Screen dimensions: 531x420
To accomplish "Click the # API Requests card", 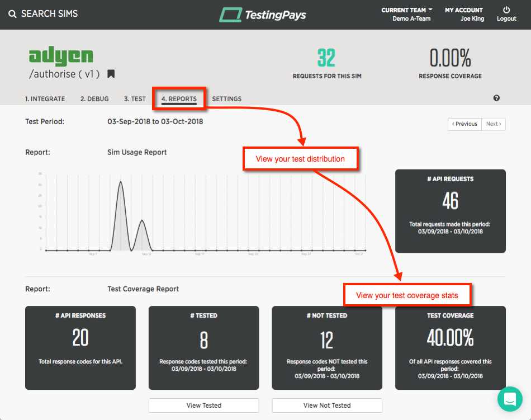I will [x=451, y=211].
